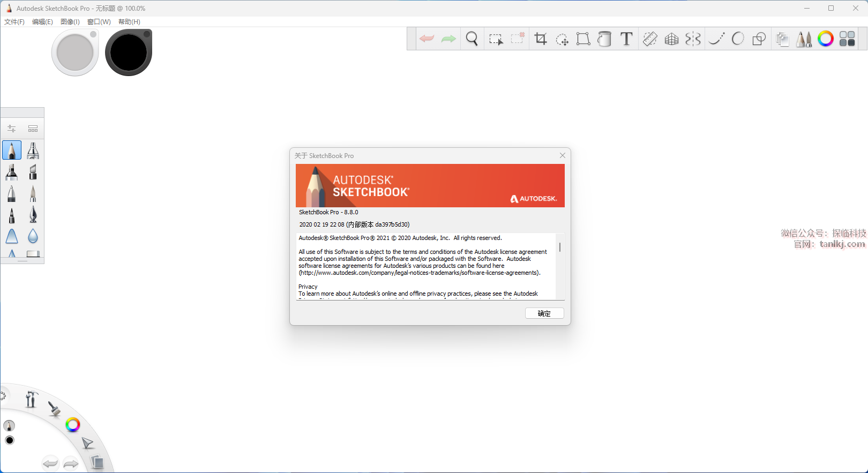Select the Distort transform tool

[x=583, y=39]
